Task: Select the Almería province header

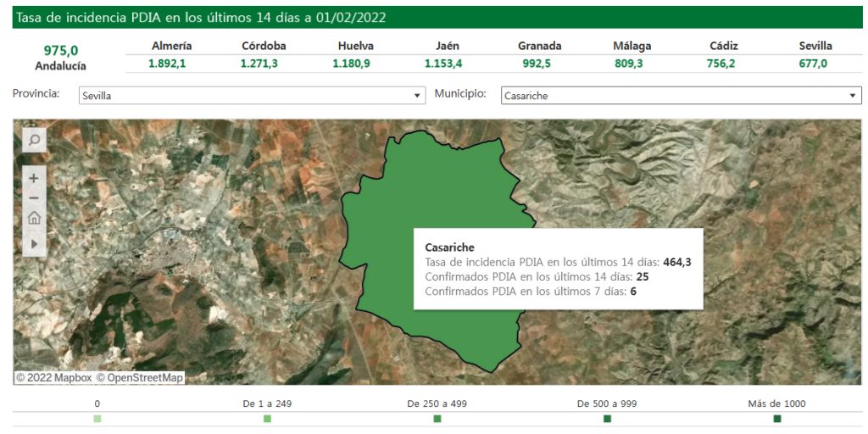Action: click(171, 46)
